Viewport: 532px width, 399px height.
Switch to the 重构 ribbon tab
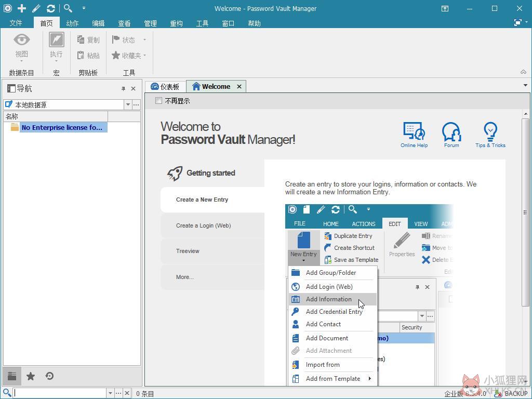click(x=177, y=23)
